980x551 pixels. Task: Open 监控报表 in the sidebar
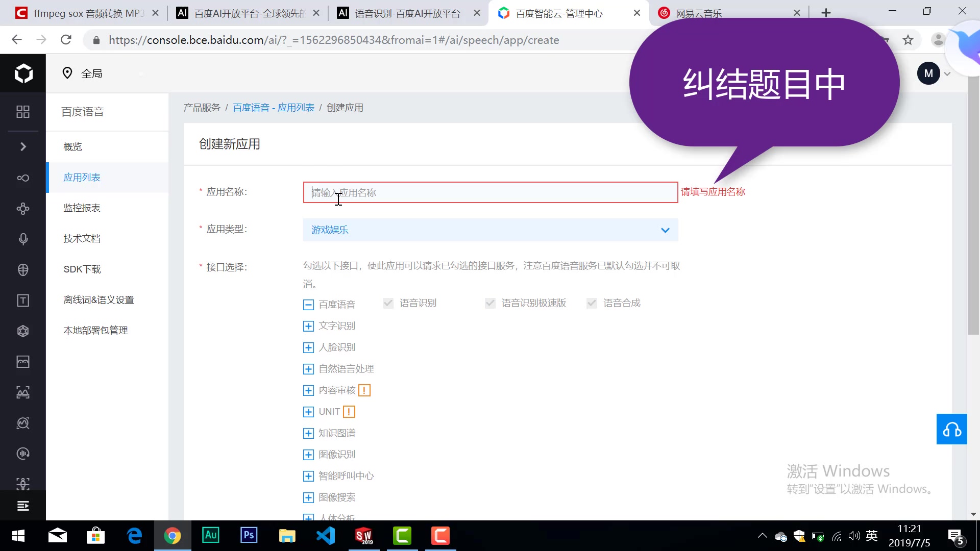click(107, 208)
